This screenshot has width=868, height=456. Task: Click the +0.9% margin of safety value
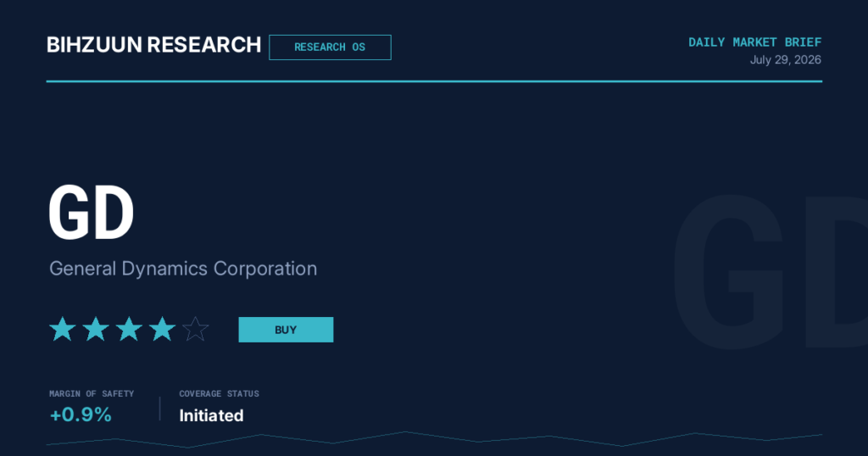[x=81, y=414]
